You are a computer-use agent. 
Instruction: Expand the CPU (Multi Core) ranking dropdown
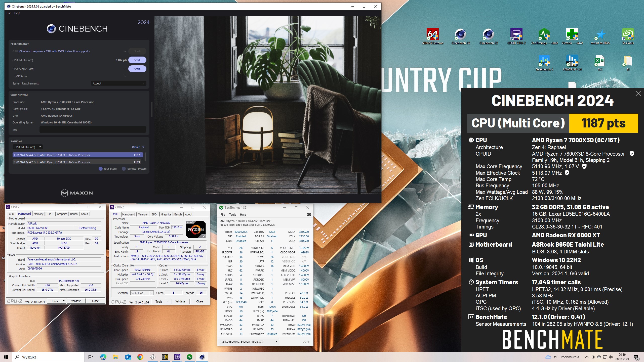(x=27, y=147)
